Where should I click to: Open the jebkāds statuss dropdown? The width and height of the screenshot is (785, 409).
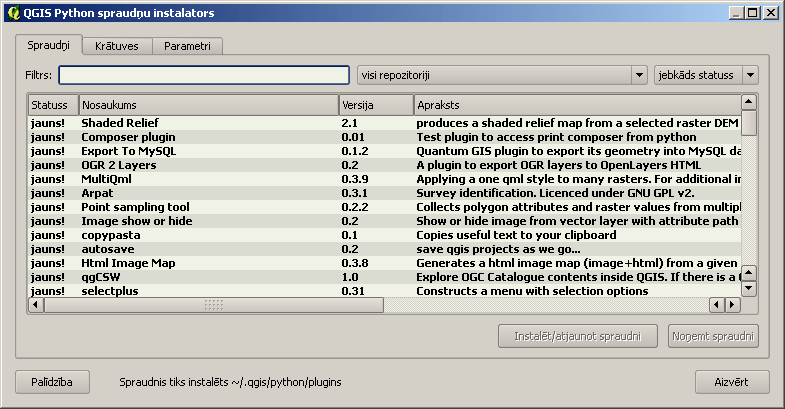pos(706,75)
